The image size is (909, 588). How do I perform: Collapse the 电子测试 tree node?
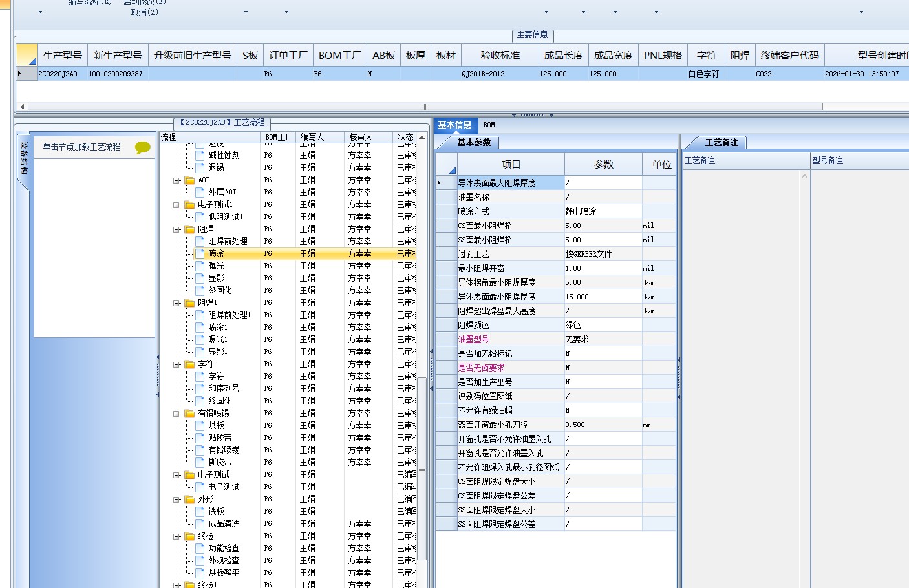click(x=176, y=475)
